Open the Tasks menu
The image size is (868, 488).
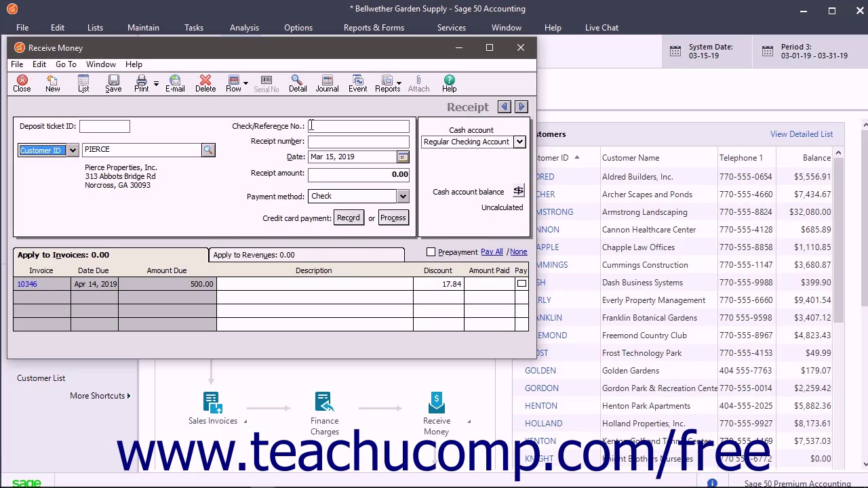point(194,28)
